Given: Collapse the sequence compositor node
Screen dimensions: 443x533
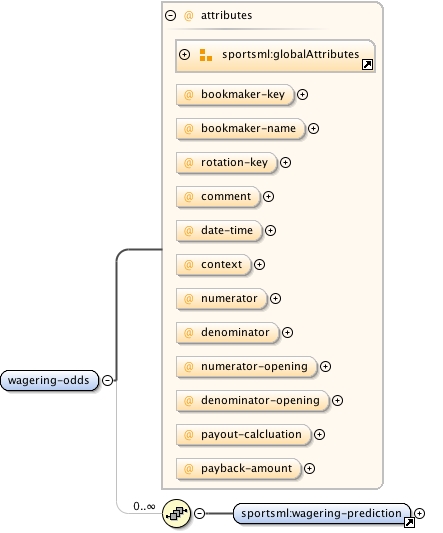Looking at the screenshot, I should tap(200, 513).
